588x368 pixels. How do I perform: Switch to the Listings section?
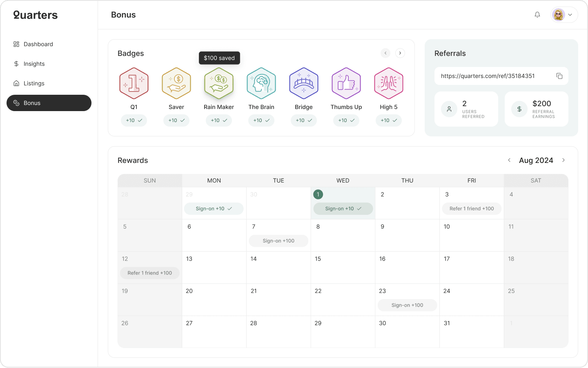tap(34, 83)
